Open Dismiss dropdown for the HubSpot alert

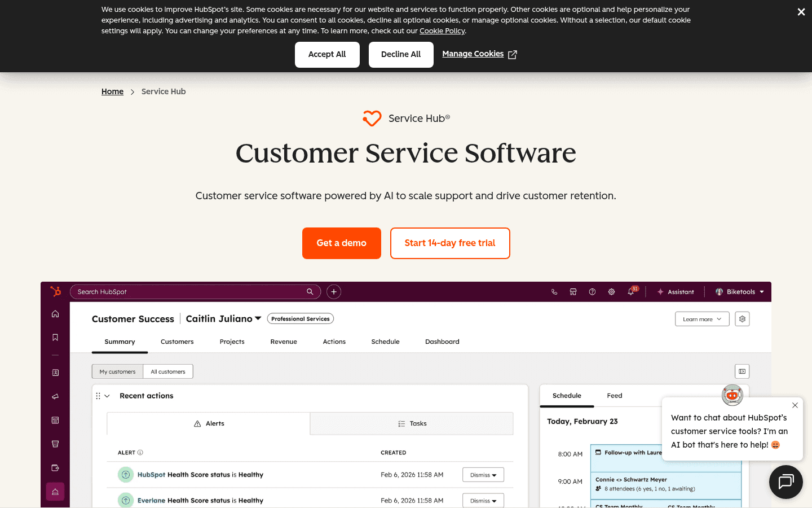pyautogui.click(x=483, y=475)
